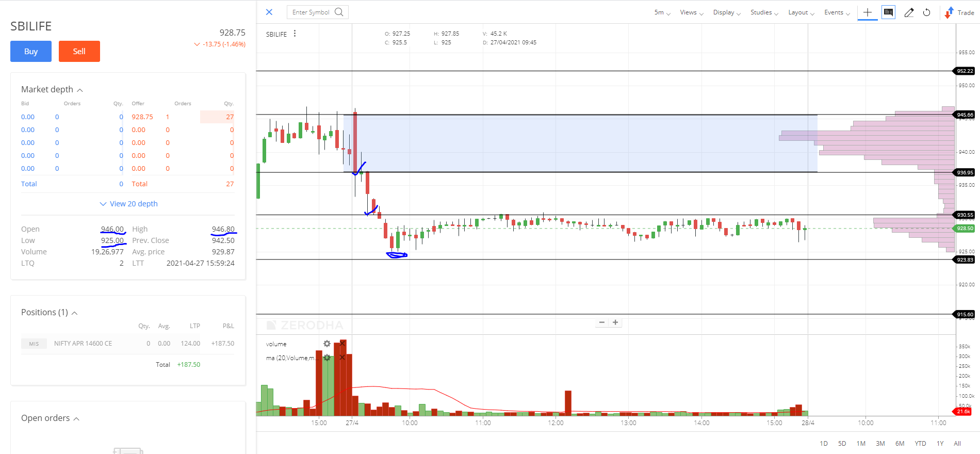Open the Studies menu
This screenshot has height=454, width=980.
(x=764, y=12)
